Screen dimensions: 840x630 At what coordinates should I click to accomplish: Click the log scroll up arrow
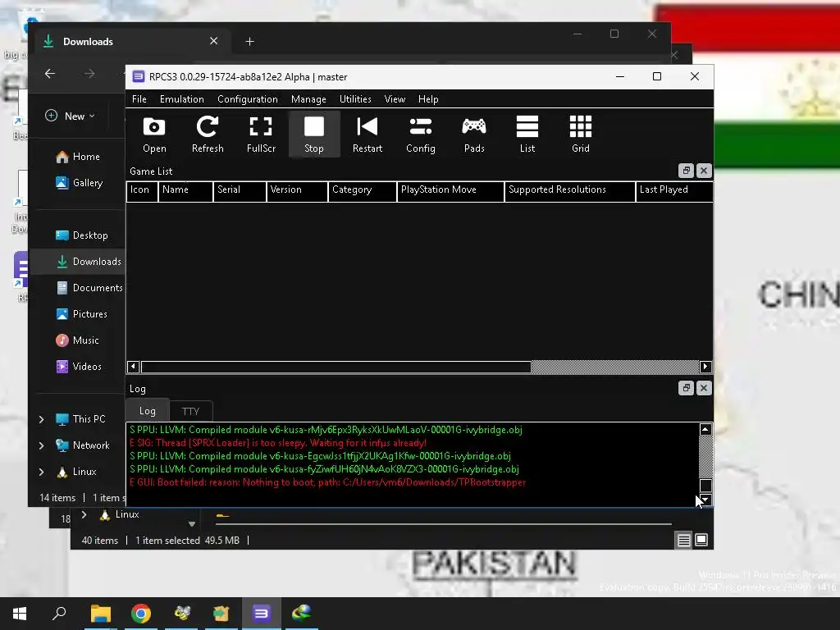(x=705, y=429)
